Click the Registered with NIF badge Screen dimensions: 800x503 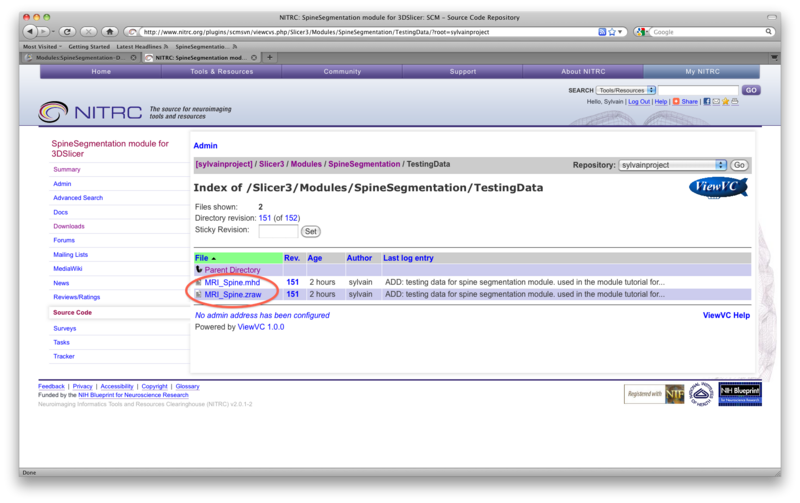point(654,394)
